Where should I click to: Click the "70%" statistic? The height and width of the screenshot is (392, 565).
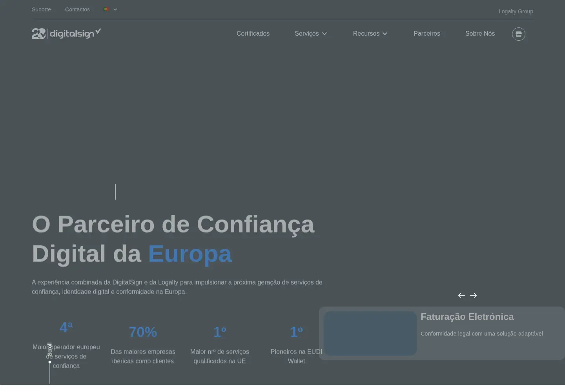point(143,332)
